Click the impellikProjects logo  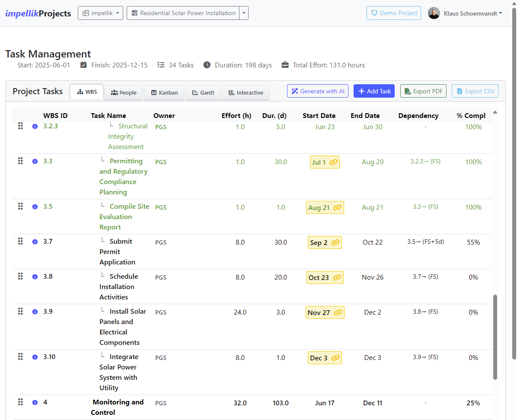click(38, 13)
